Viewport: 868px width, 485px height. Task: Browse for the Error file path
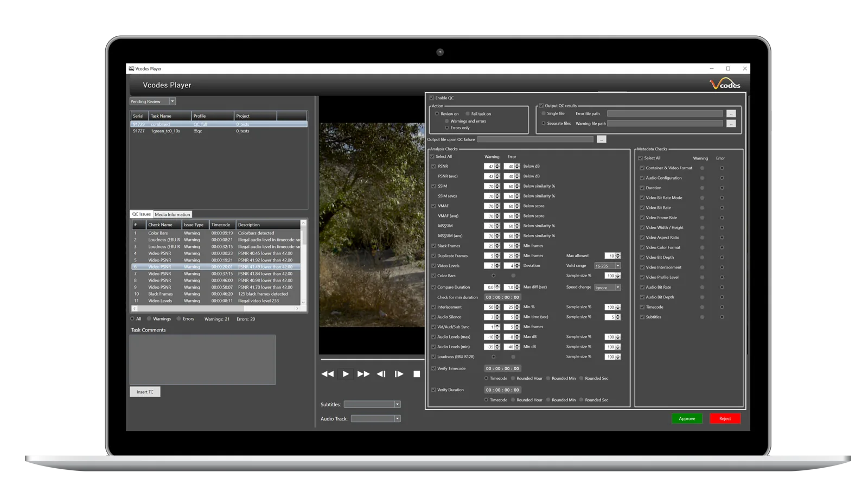coord(731,114)
